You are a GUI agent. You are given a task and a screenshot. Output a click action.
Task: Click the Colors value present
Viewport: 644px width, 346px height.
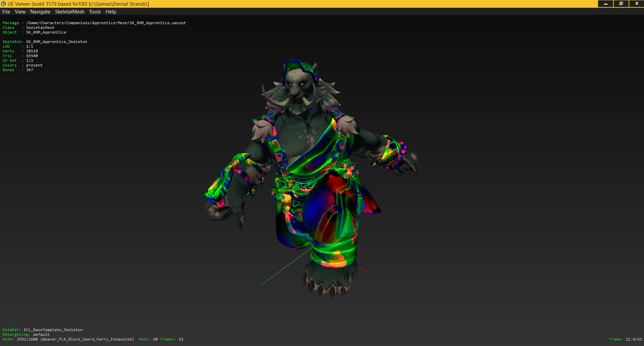[x=34, y=65]
